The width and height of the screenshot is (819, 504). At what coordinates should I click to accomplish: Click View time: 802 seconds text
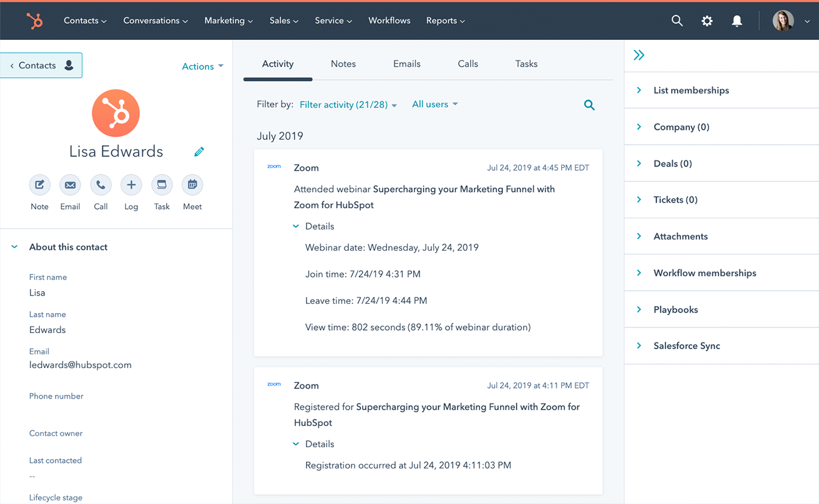pyautogui.click(x=418, y=327)
